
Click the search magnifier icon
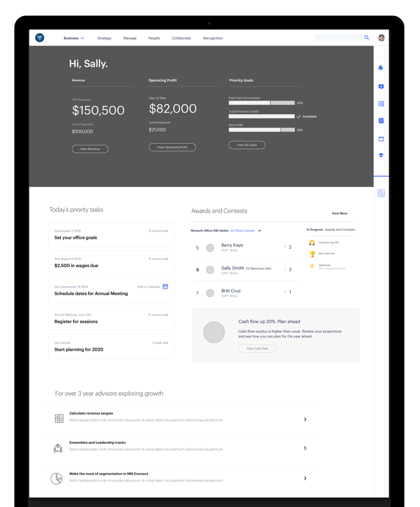[x=367, y=38]
